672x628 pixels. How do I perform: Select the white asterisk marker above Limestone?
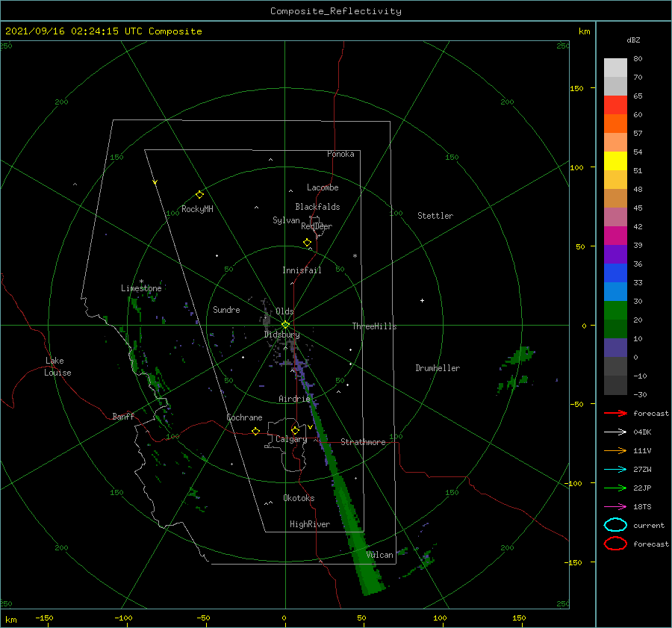[141, 282]
